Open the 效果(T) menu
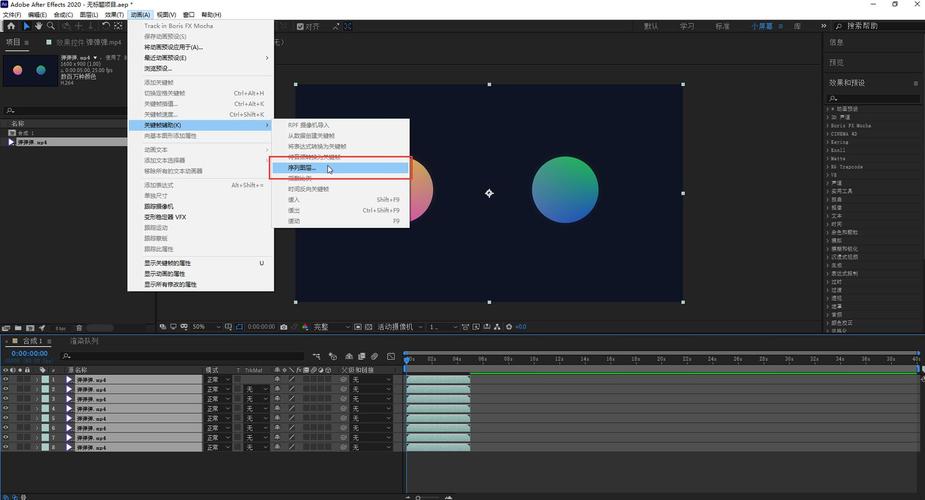The image size is (925, 500). pyautogui.click(x=114, y=15)
